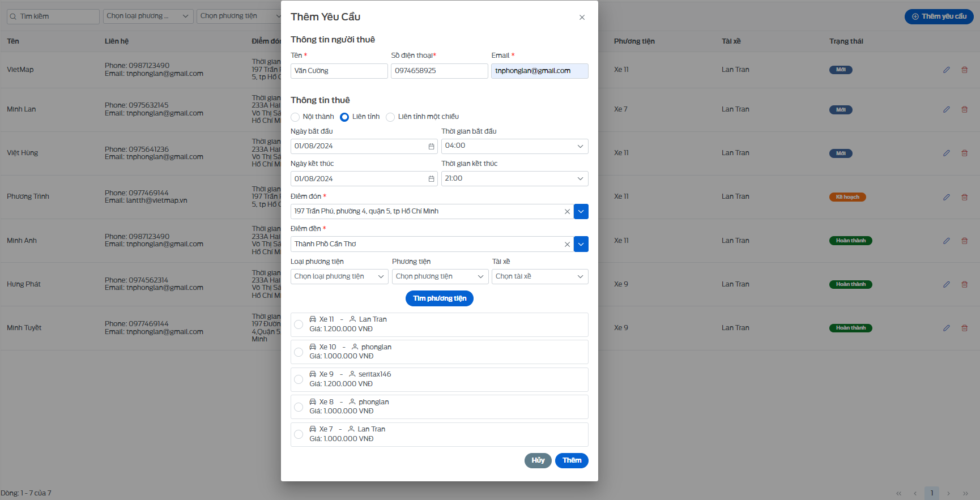The width and height of the screenshot is (980, 500).
Task: Open the Chọn loại phương tiện dropdown in dialog
Action: click(339, 276)
